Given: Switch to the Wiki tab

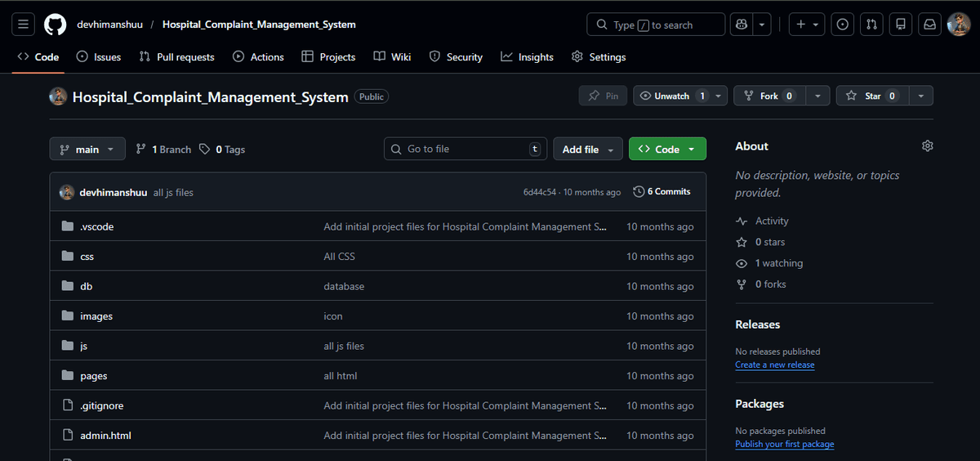Looking at the screenshot, I should [x=392, y=57].
